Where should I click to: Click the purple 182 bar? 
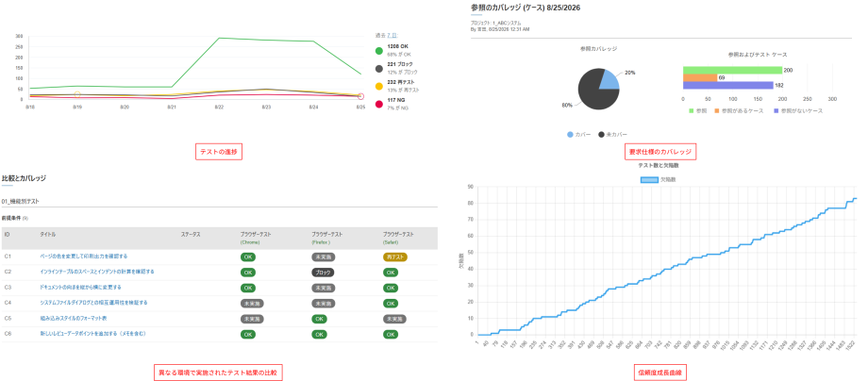728,86
